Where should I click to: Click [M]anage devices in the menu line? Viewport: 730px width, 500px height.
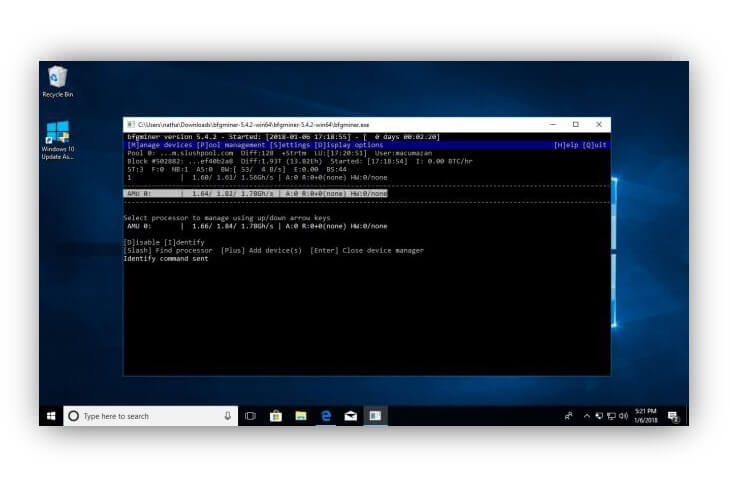click(x=160, y=145)
